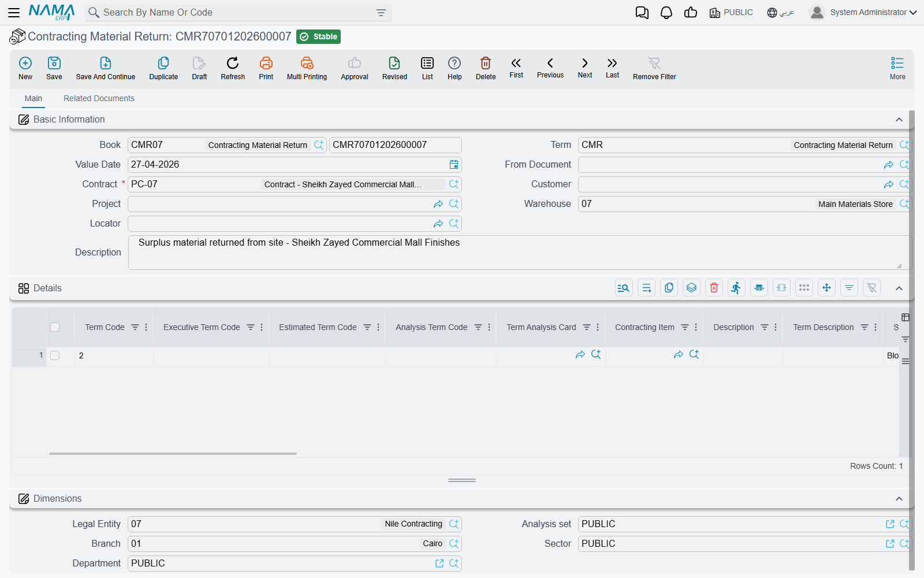Click the page vertical scrollbar
924x578 pixels.
point(912,341)
